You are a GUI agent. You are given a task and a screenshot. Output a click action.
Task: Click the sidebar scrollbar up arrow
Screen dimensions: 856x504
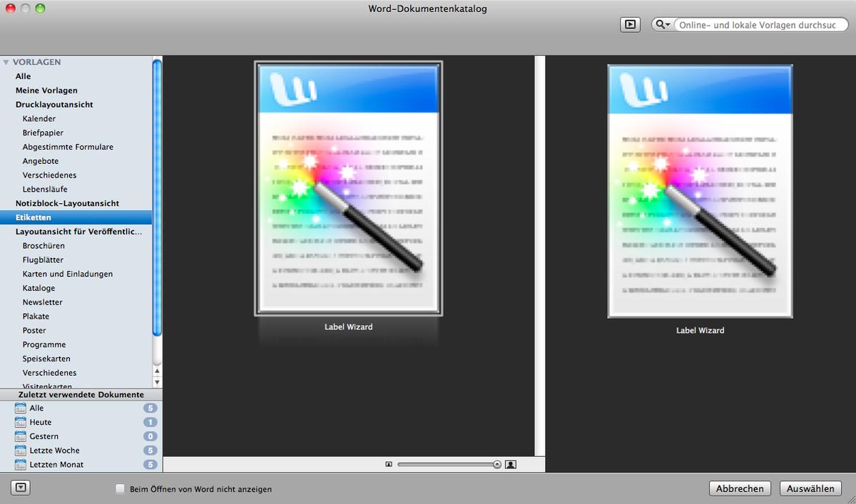(157, 371)
